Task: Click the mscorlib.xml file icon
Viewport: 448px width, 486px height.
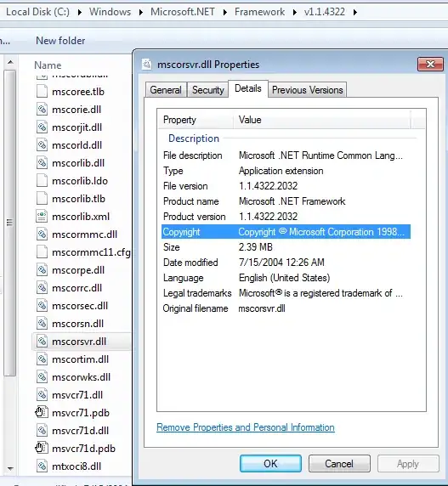Action: (x=42, y=217)
